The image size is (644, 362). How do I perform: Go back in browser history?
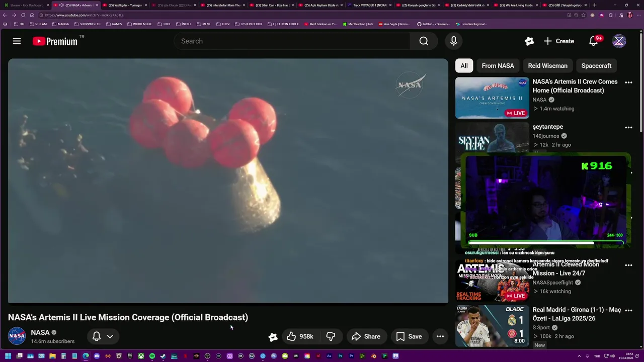click(x=5, y=15)
